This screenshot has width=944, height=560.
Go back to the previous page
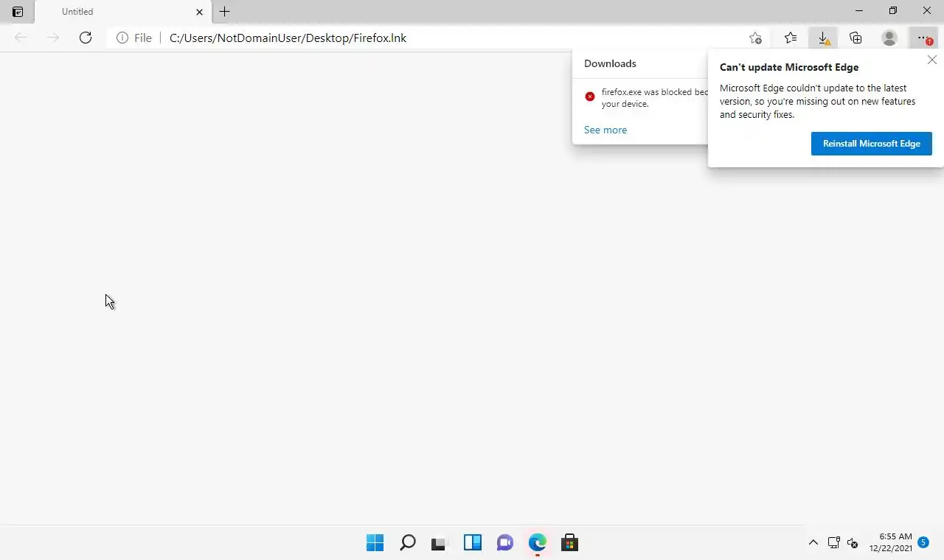point(21,38)
